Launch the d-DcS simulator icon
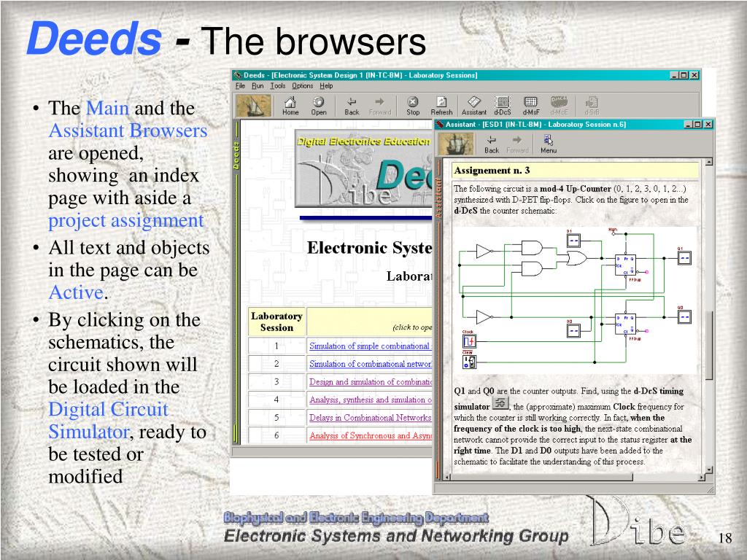 502,105
